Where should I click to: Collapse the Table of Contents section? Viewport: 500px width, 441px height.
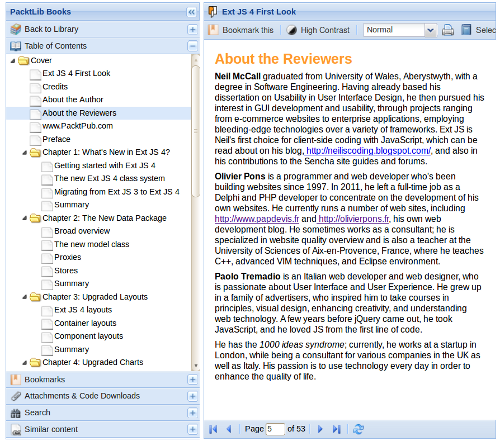point(192,46)
